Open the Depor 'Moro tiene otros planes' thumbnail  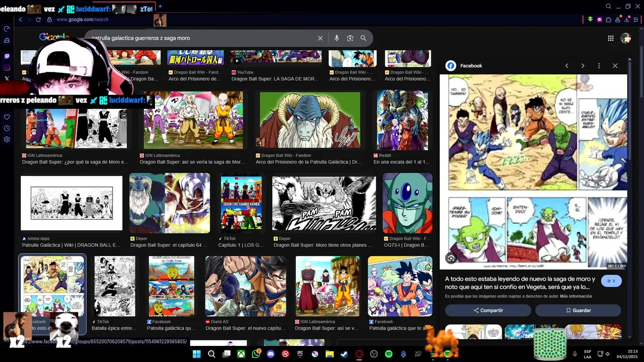(x=324, y=203)
